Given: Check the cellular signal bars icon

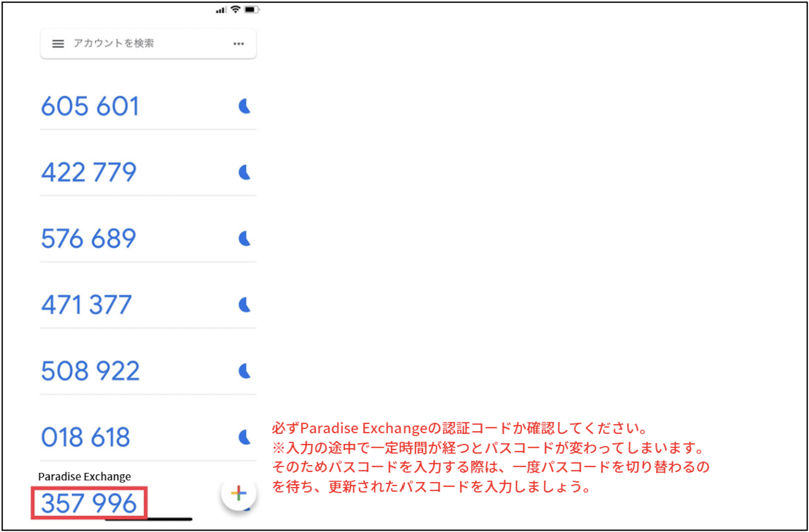Looking at the screenshot, I should pyautogui.click(x=221, y=10).
